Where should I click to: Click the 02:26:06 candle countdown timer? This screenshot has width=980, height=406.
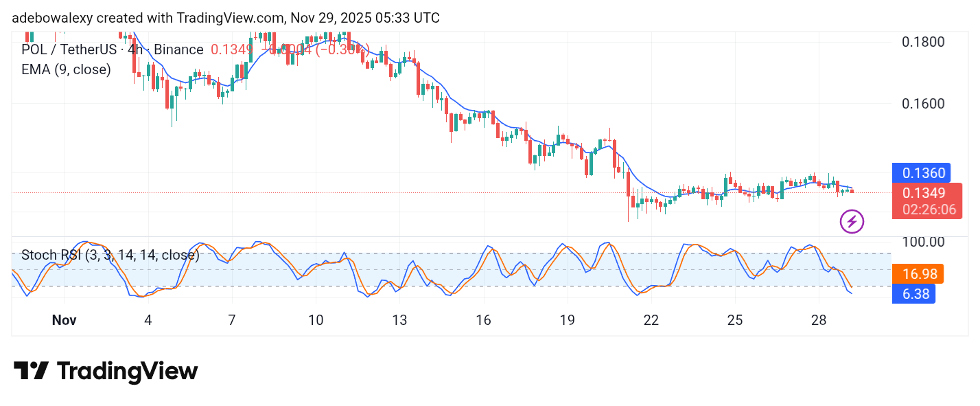pyautogui.click(x=929, y=210)
